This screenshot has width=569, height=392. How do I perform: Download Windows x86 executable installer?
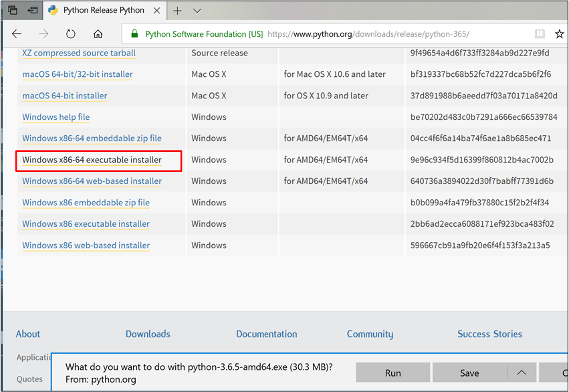coord(86,224)
